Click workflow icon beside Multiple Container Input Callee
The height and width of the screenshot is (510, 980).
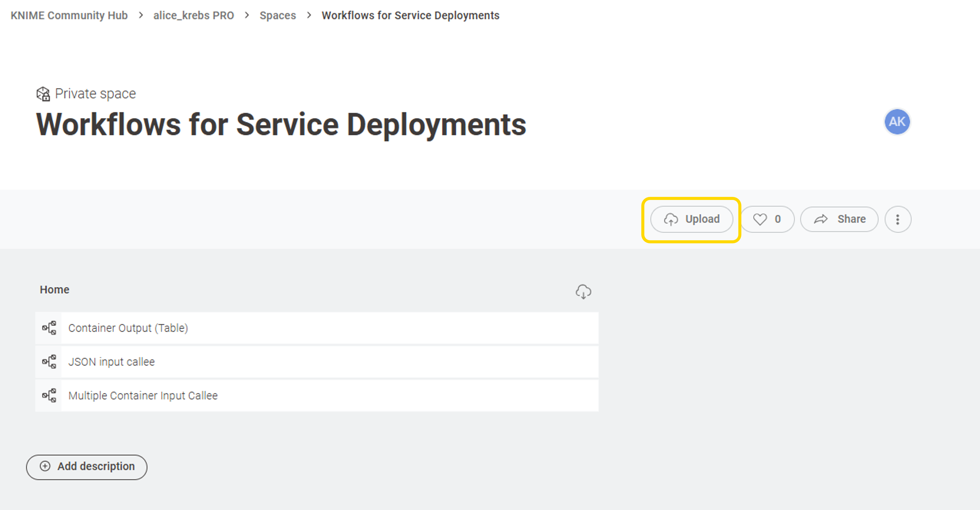point(49,395)
